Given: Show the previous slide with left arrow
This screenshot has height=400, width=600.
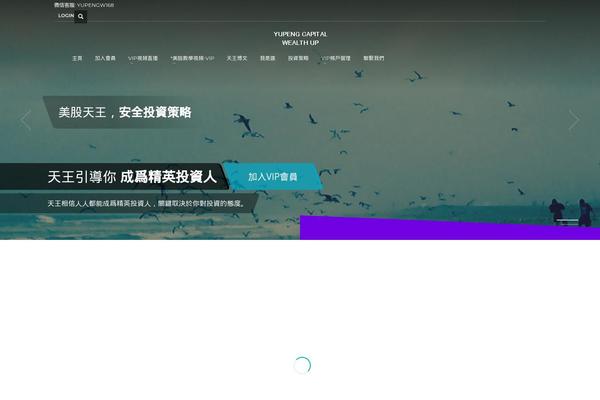Looking at the screenshot, I should 26,120.
